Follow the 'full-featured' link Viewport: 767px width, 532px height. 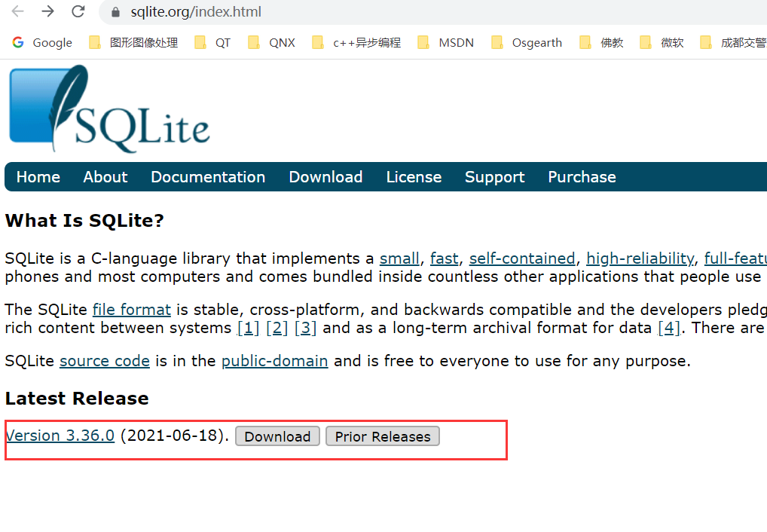tap(735, 258)
